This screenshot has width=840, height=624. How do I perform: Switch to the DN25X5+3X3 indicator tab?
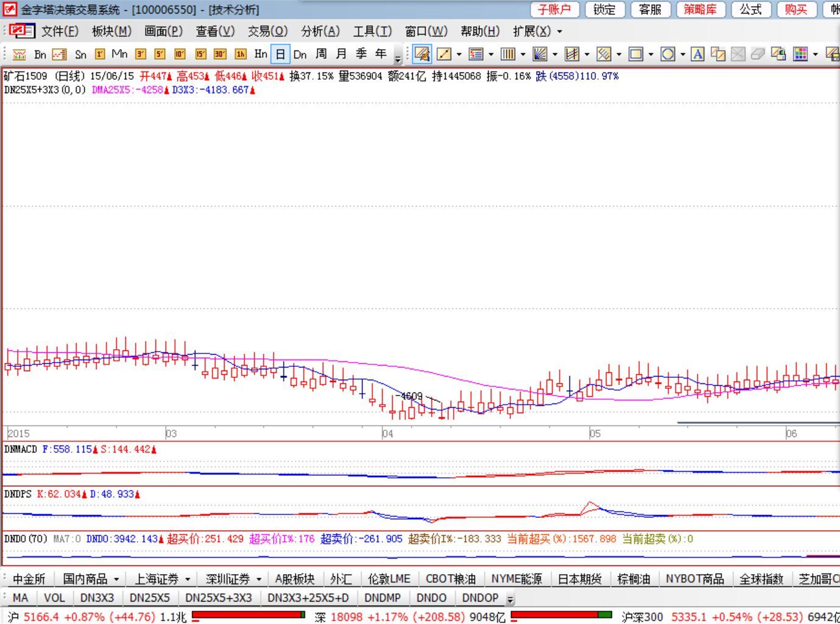click(218, 598)
